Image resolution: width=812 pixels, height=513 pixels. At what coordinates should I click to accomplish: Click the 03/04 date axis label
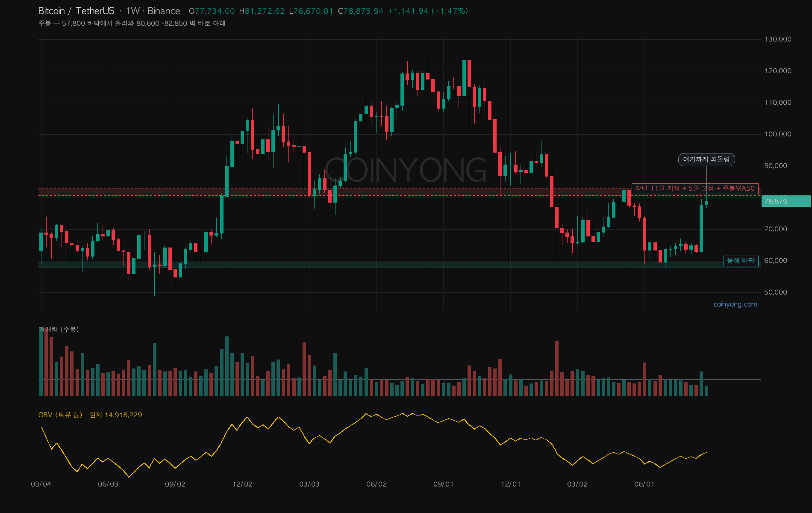coord(41,484)
